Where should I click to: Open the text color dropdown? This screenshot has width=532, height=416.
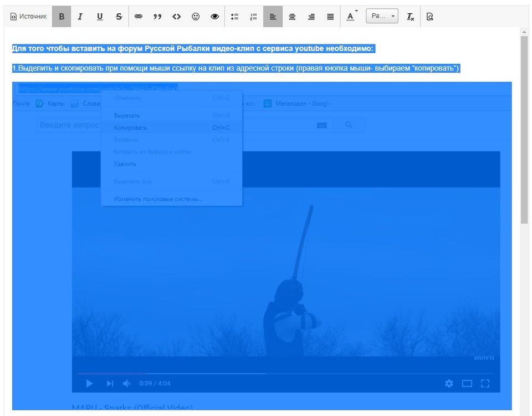[351, 17]
